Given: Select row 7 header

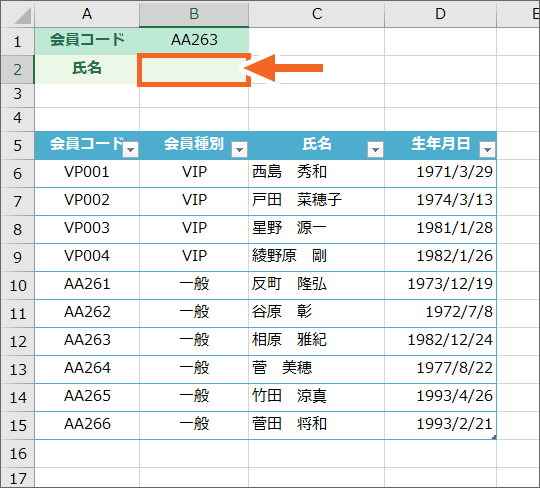Looking at the screenshot, I should [17, 201].
